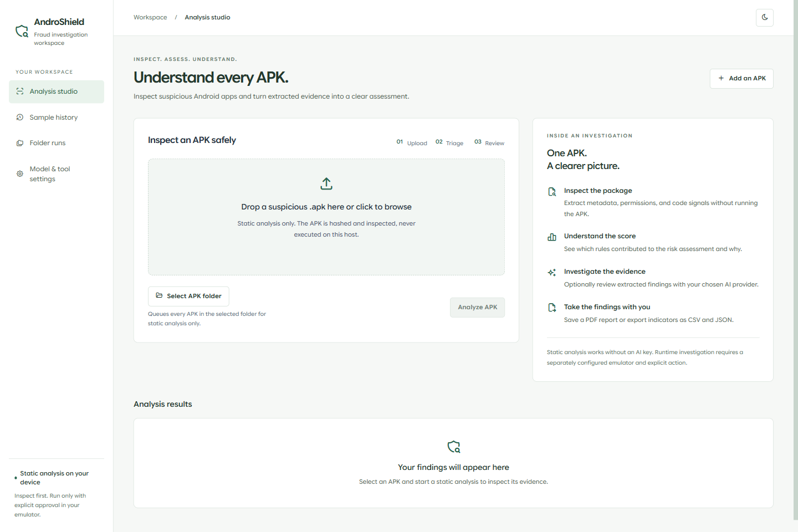The height and width of the screenshot is (532, 798).
Task: Click the upload arrow icon in dropzone
Action: point(326,183)
